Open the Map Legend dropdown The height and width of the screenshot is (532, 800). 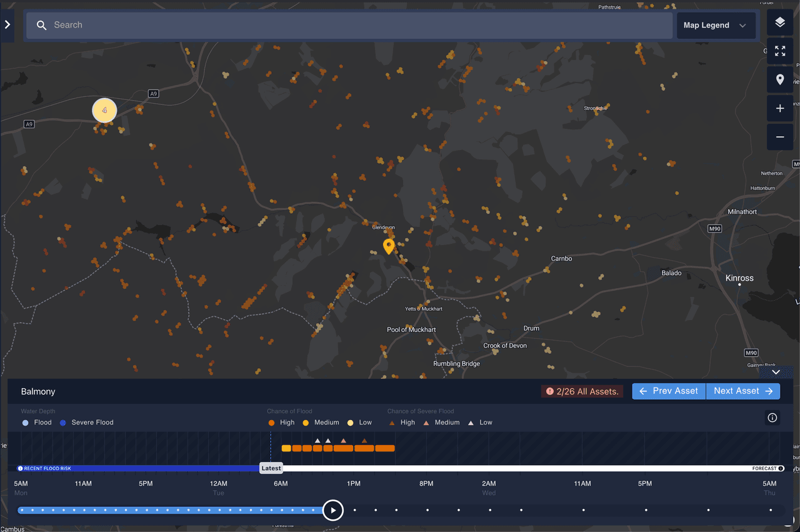716,25
